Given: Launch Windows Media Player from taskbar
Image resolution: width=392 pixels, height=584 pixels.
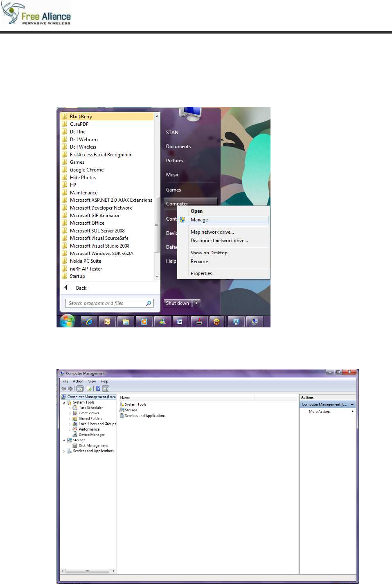Looking at the screenshot, I should [x=144, y=322].
